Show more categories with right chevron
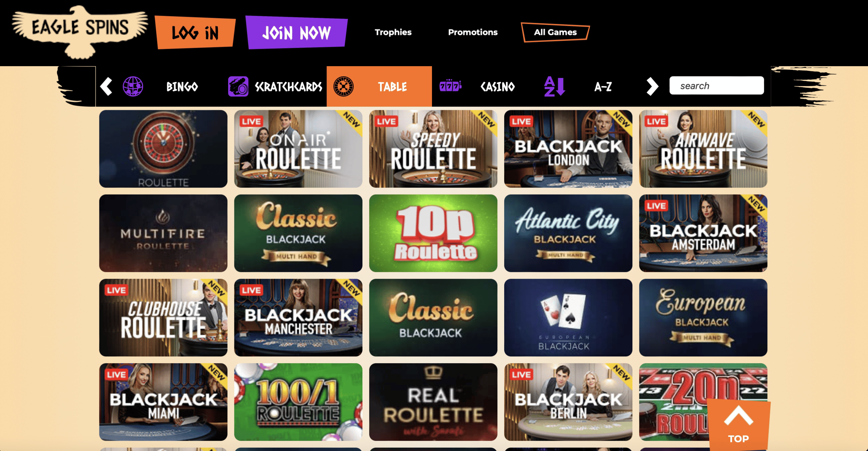Image resolution: width=868 pixels, height=451 pixels. pyautogui.click(x=652, y=86)
